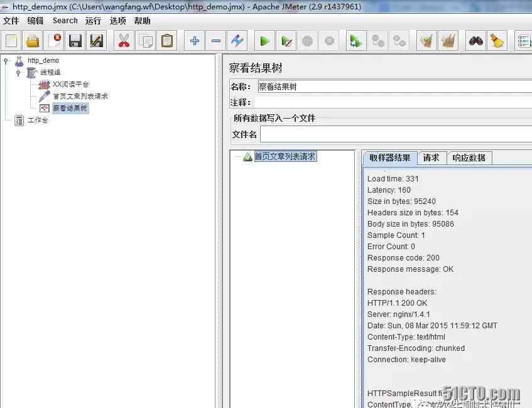The height and width of the screenshot is (408, 532).
Task: Clear all results with double broom icon
Action: pyautogui.click(x=448, y=41)
